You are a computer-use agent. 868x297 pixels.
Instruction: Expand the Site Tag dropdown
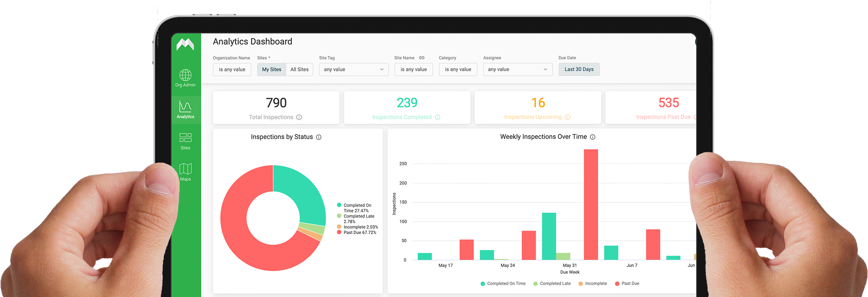(x=354, y=69)
